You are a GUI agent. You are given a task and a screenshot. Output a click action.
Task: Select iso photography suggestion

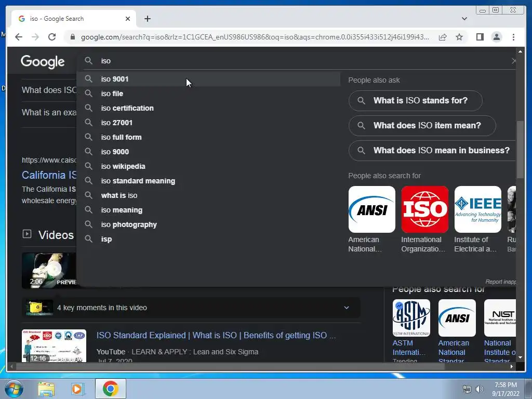pyautogui.click(x=209, y=225)
